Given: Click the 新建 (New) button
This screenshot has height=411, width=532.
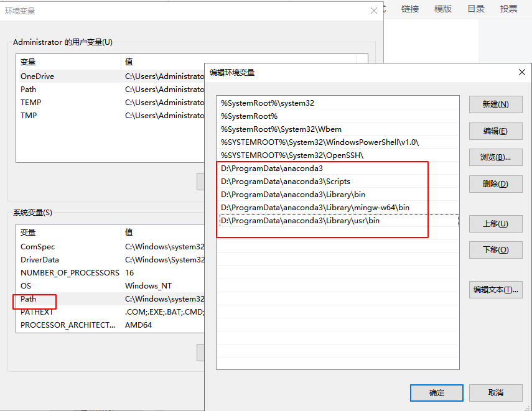Looking at the screenshot, I should 495,104.
